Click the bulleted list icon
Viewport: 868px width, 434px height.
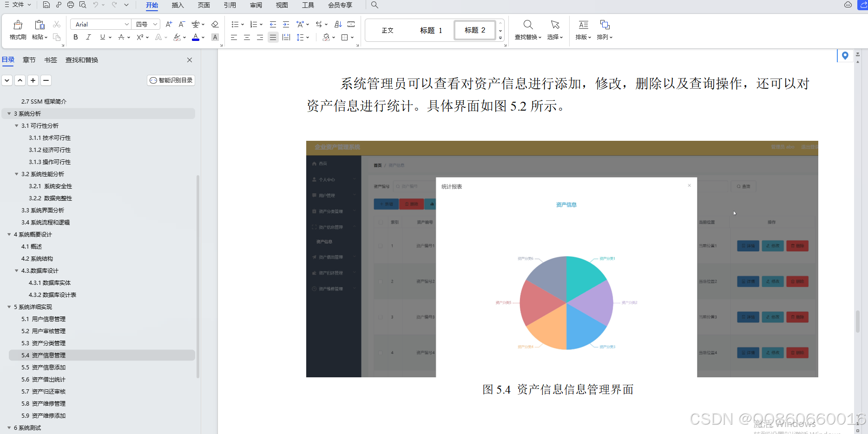pyautogui.click(x=235, y=24)
